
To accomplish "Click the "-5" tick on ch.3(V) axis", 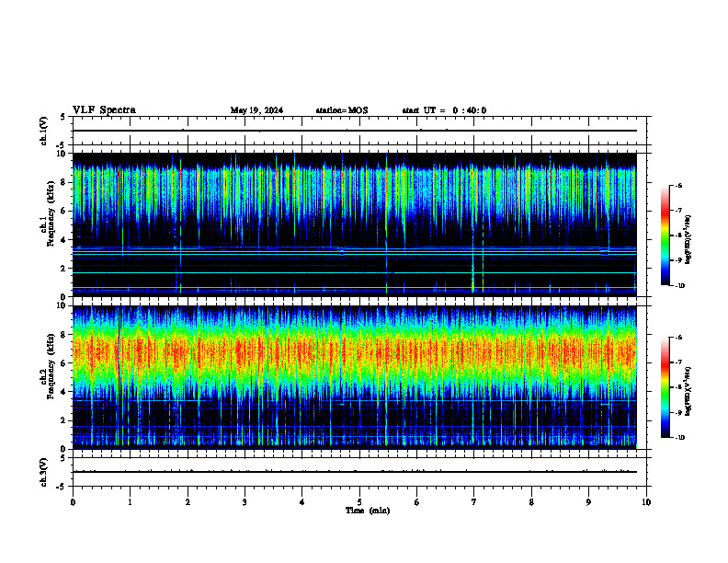I will tap(61, 487).
